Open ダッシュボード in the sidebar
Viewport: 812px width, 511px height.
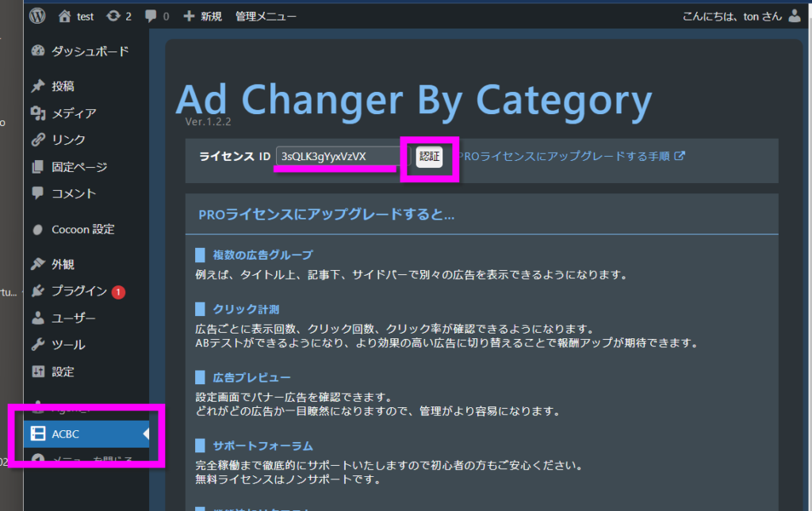(89, 51)
